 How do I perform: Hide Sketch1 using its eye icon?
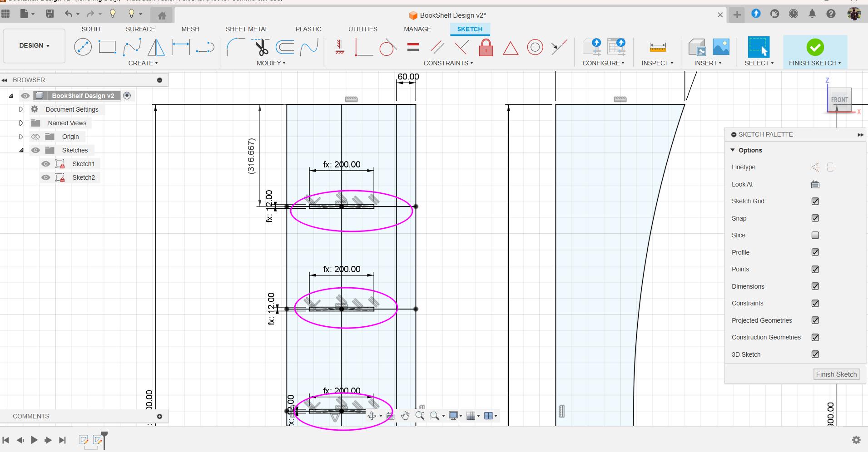(46, 164)
